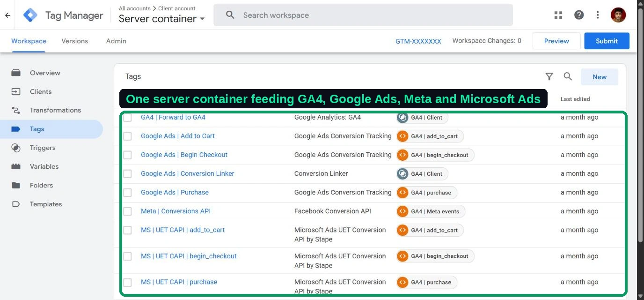644x300 pixels.
Task: Open the Google Ads | Conversion Linker tag
Action: coord(188,173)
